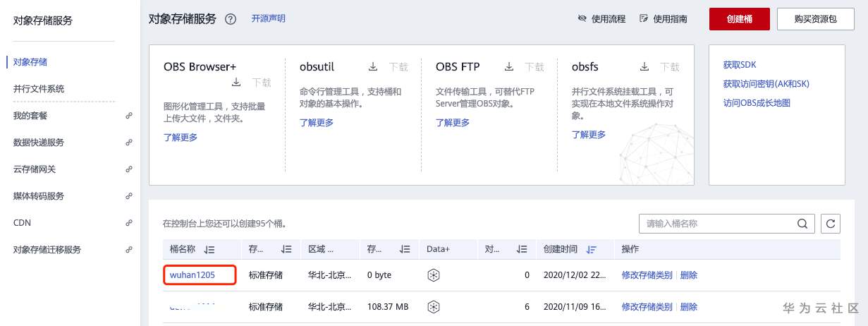Viewport: 868px width, 326px height.
Task: Open 并行文件系统 in sidebar
Action: coord(39,89)
